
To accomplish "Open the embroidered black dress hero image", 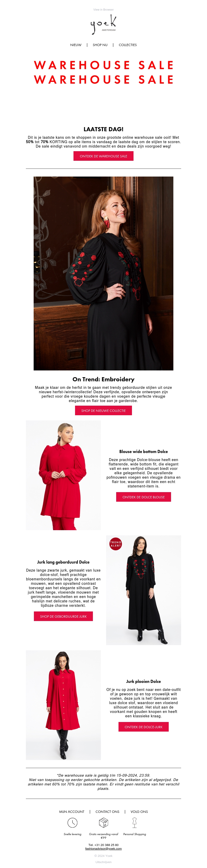I will point(103,273).
